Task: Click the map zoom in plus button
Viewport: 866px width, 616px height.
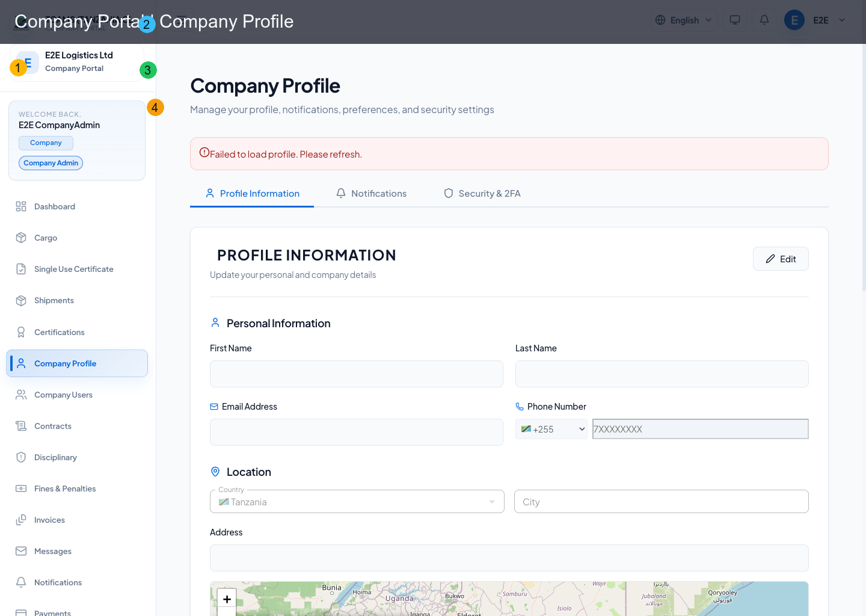Action: (227, 599)
